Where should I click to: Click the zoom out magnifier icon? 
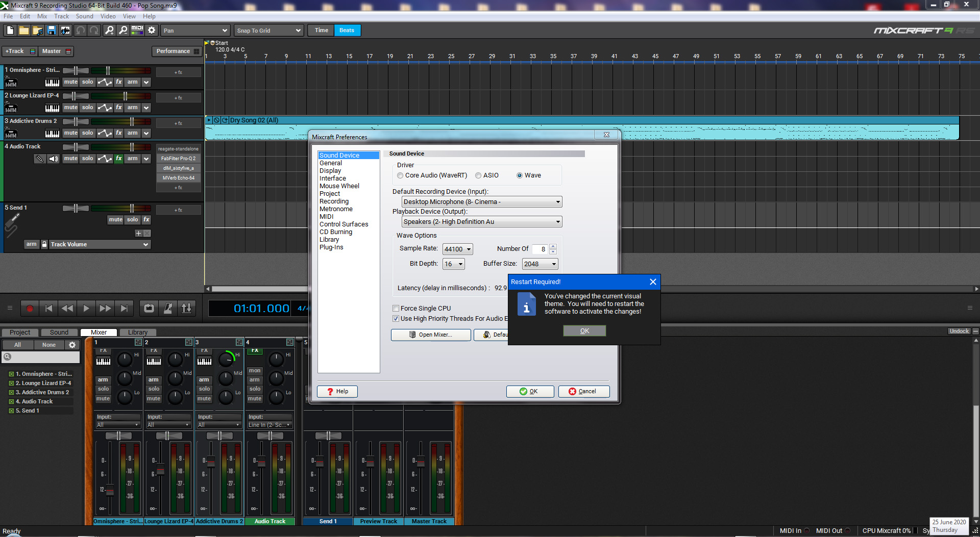tap(123, 31)
